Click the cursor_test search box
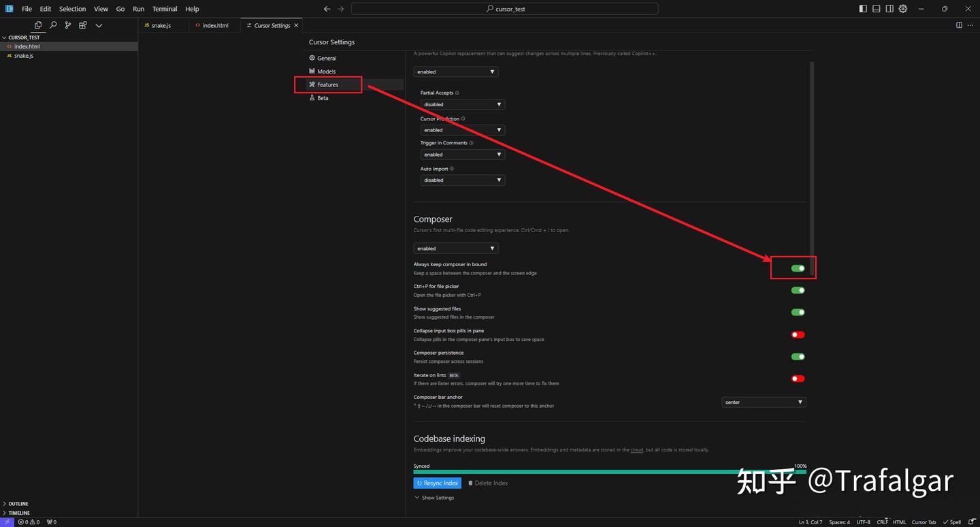This screenshot has width=980, height=527. 504,9
